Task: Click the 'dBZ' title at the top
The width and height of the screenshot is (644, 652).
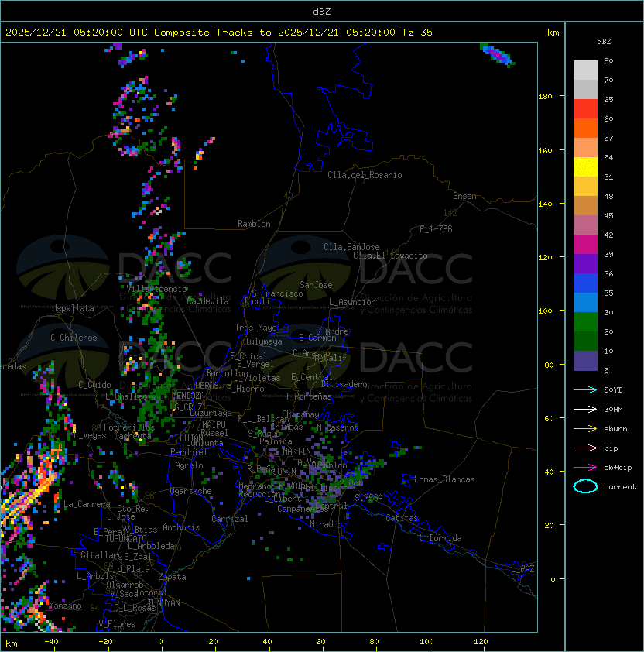Action: pyautogui.click(x=322, y=12)
